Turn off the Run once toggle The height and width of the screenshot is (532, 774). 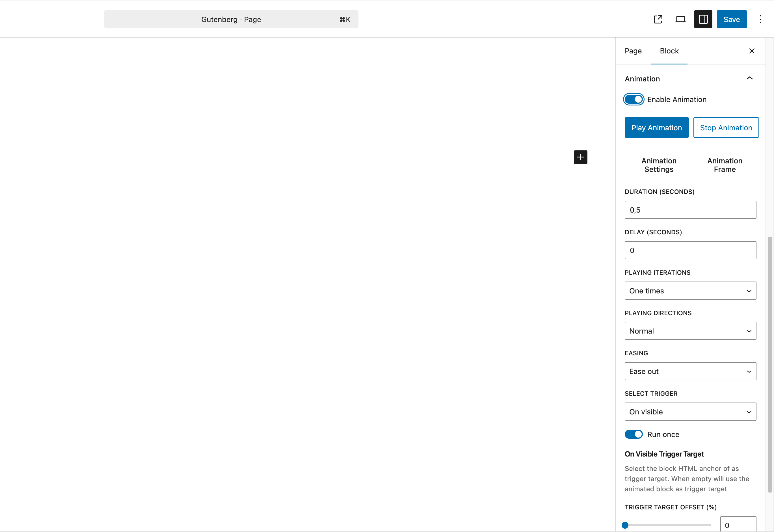pos(633,434)
